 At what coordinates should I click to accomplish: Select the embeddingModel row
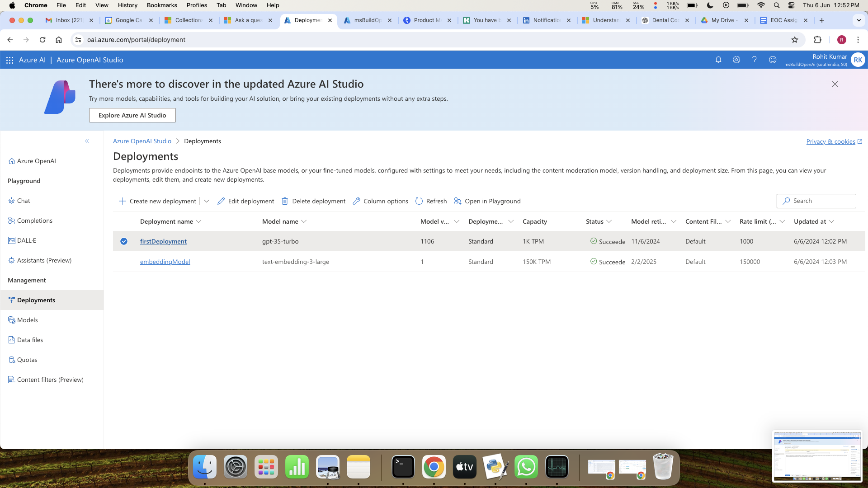pos(124,262)
